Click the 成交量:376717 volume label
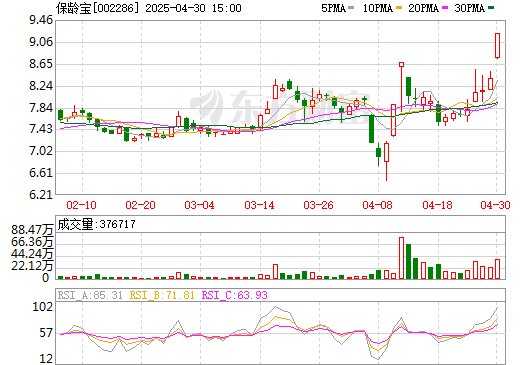 pyautogui.click(x=97, y=224)
